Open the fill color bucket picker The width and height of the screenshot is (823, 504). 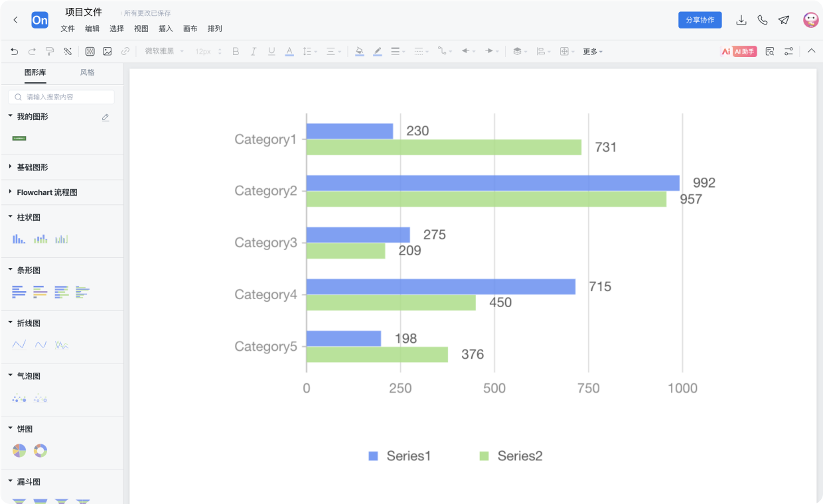point(359,51)
